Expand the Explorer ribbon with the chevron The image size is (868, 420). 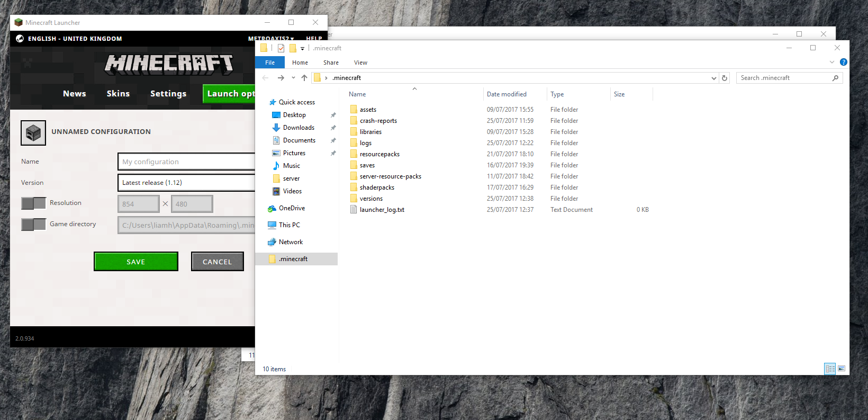[832, 62]
